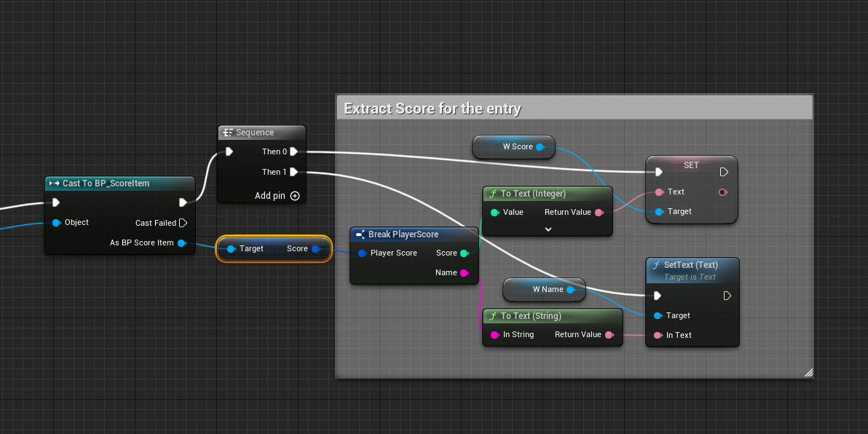This screenshot has width=868, height=434.
Task: Click the In Text input pin on SetText
Action: tap(658, 335)
